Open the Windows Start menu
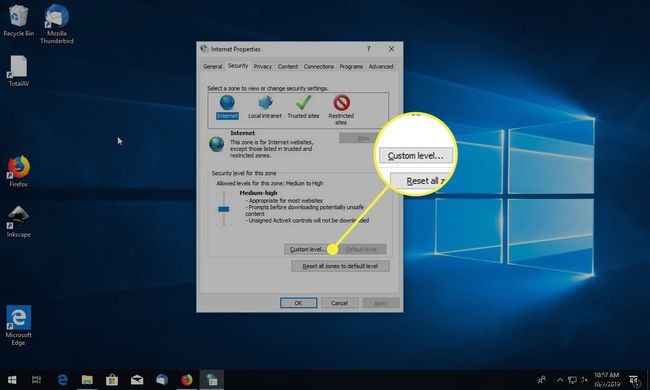650x390 pixels. tap(12, 380)
